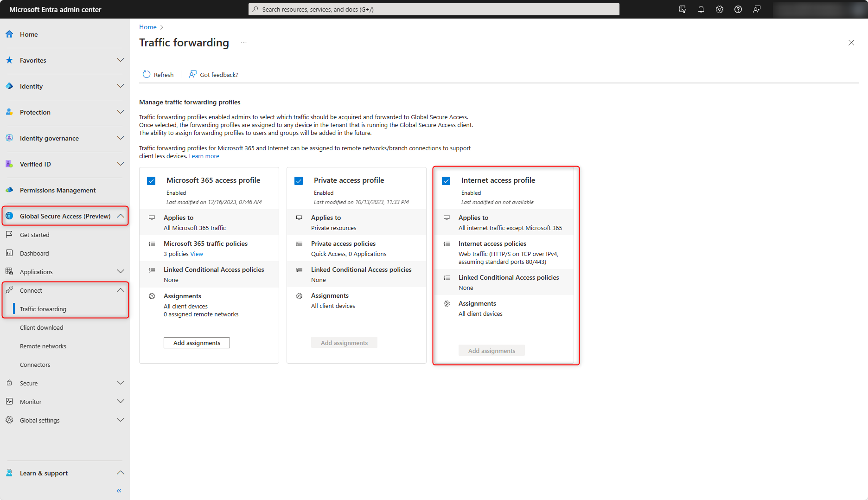868x500 pixels.
Task: Click the Dashboard item under Global Secure Access
Action: (34, 253)
